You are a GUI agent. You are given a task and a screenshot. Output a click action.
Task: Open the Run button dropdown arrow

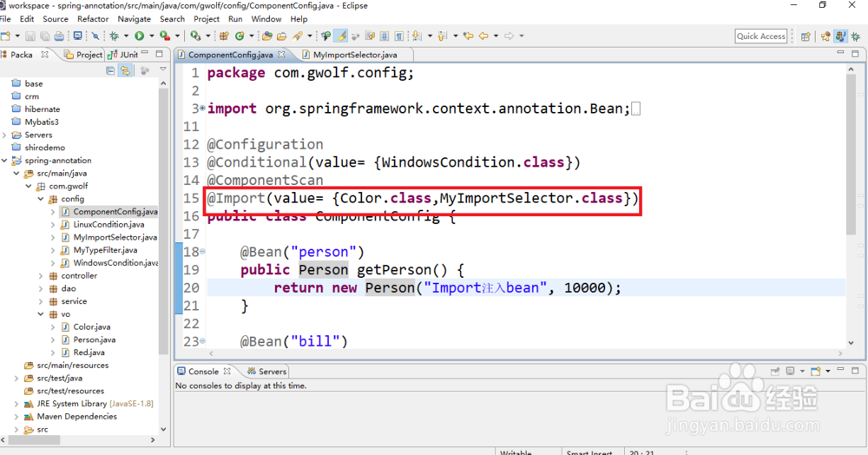coord(152,36)
